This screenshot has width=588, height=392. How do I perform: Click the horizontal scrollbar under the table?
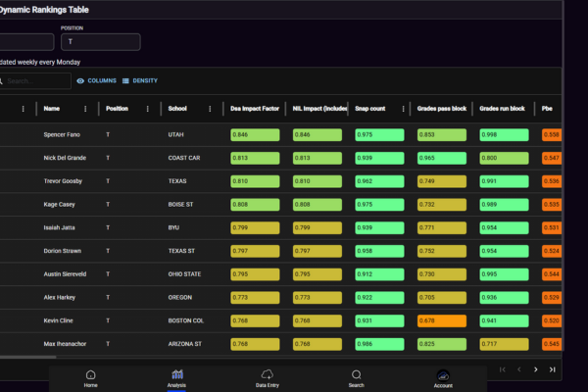click(x=28, y=357)
